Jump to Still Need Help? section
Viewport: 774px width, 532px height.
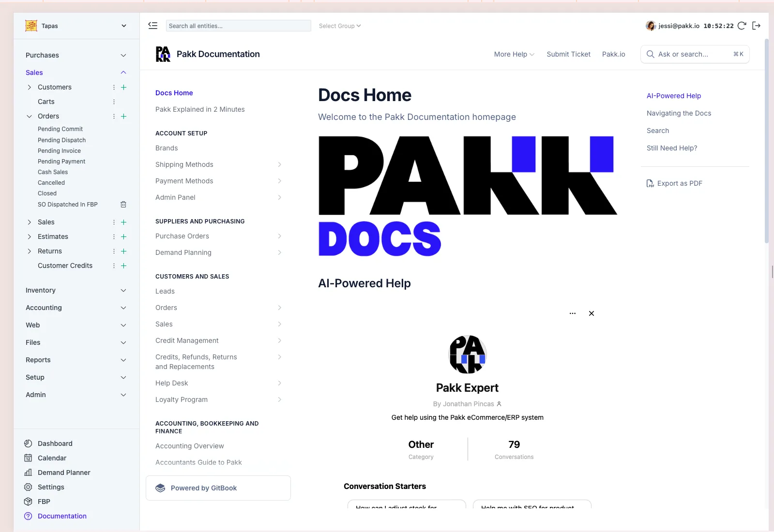672,148
